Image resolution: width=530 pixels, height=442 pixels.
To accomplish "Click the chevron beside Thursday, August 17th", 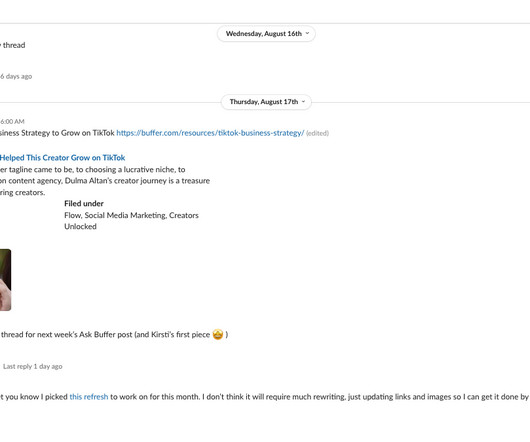I will click(x=303, y=102).
